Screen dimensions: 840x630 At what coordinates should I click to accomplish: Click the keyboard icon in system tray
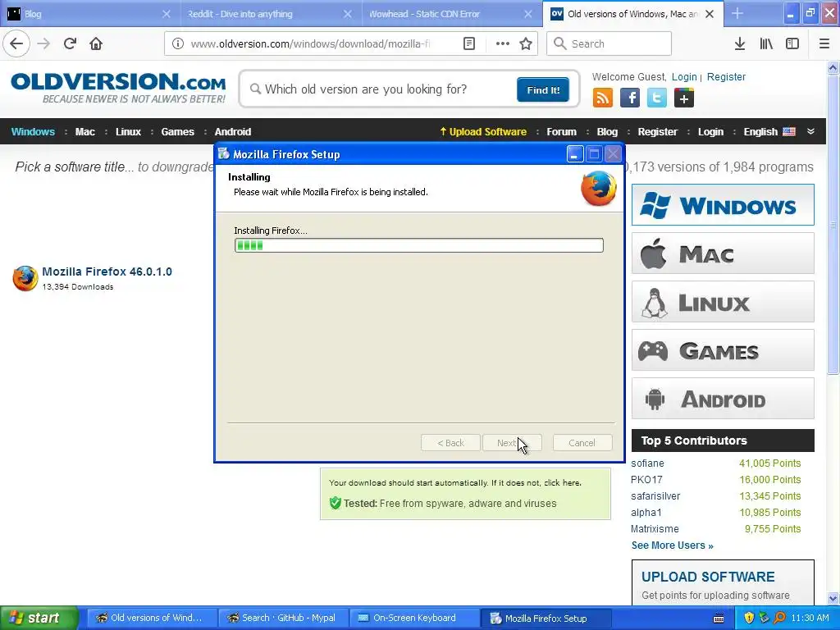point(719,619)
